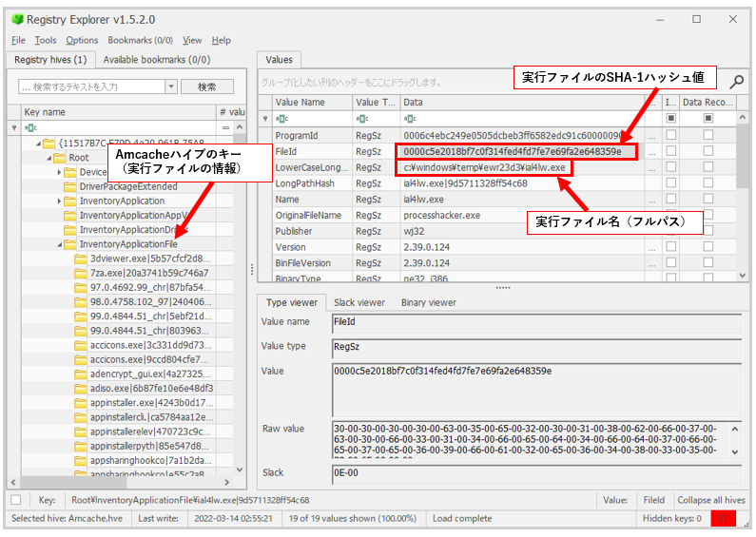Toggle the filter checkbox under Data Record header
This screenshot has height=537, width=756.
coord(708,118)
